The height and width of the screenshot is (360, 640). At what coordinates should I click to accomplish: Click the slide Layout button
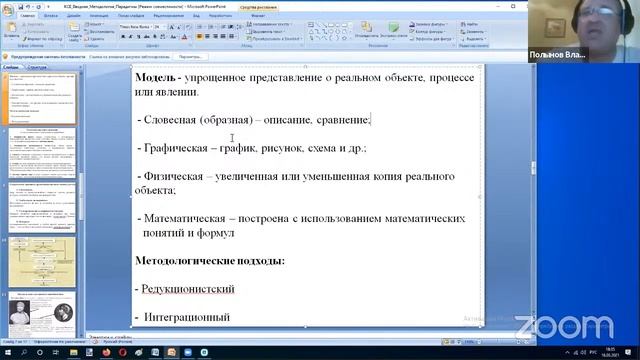(94, 24)
